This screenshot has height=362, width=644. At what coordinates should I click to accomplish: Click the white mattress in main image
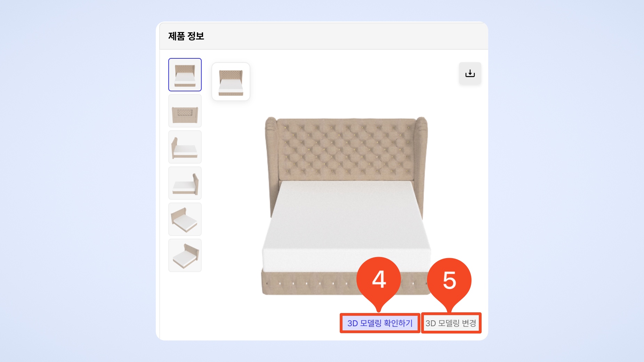click(347, 226)
